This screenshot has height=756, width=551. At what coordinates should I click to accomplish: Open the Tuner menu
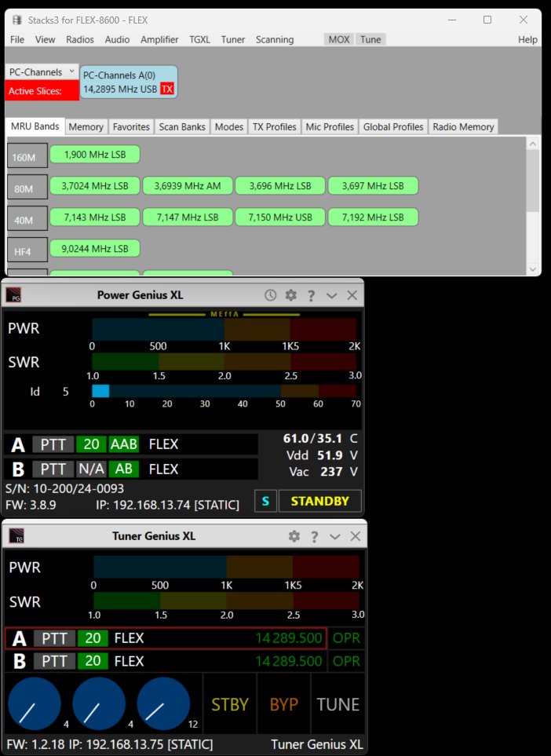click(233, 39)
